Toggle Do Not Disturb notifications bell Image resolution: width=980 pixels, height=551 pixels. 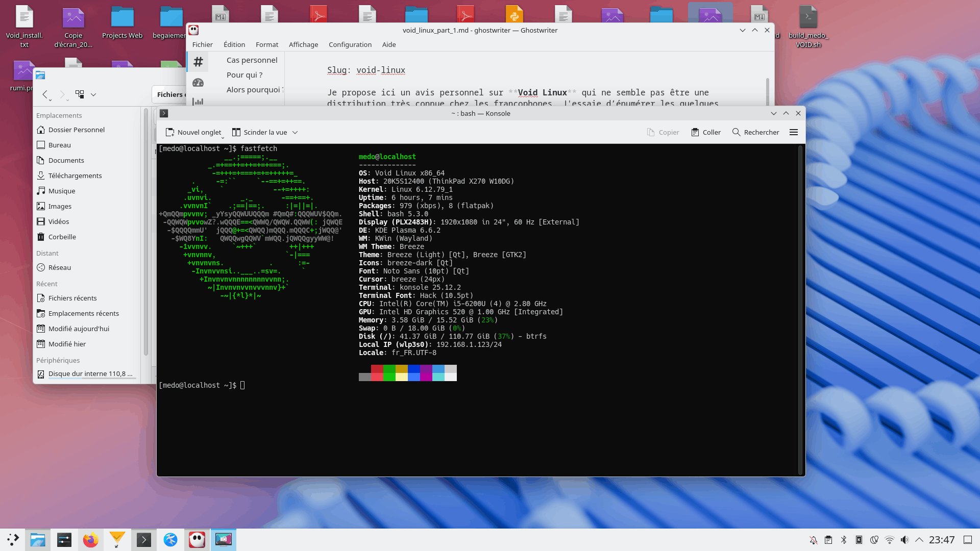(x=813, y=540)
